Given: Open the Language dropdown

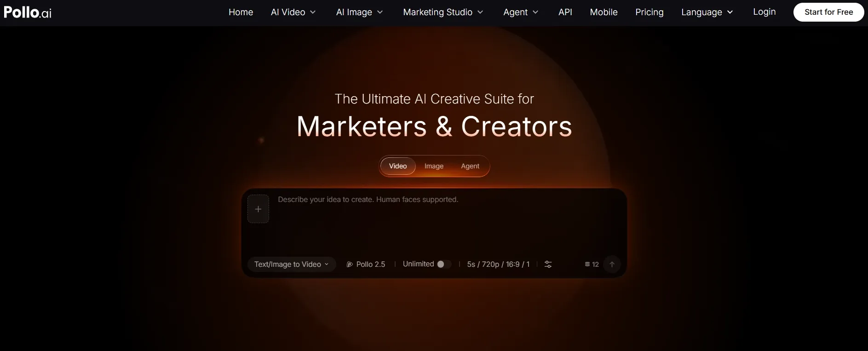Looking at the screenshot, I should pos(707,12).
